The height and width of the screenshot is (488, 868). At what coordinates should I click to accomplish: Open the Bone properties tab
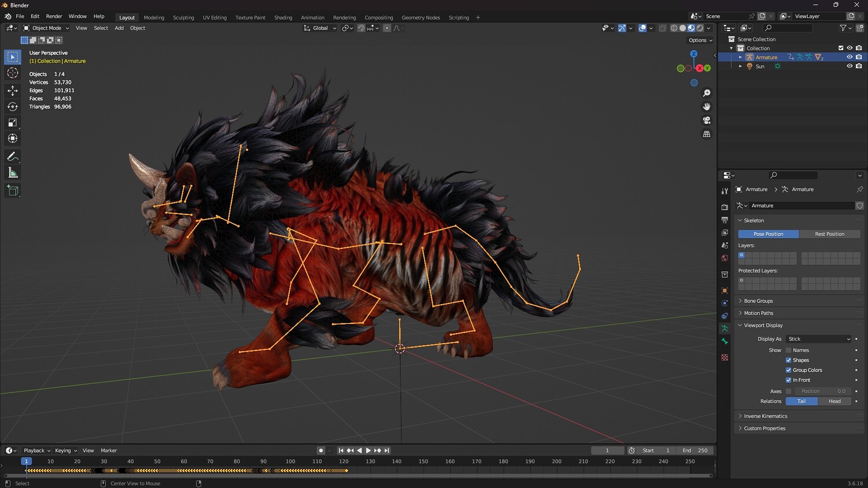point(724,341)
